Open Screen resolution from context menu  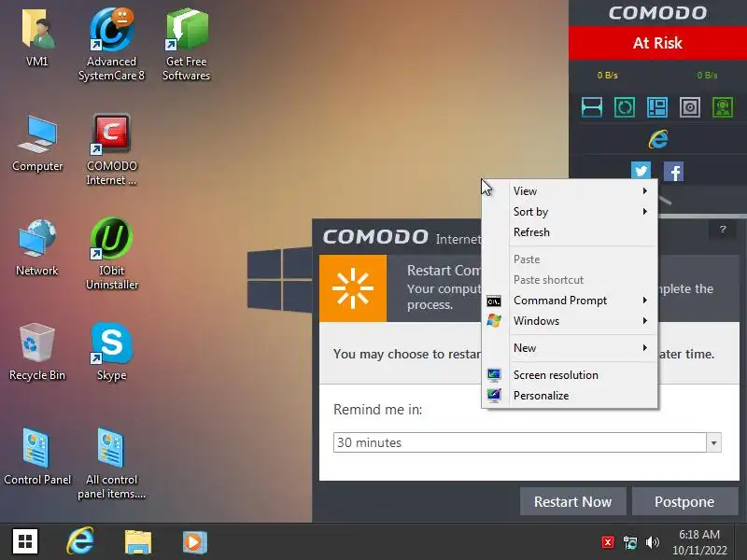570,375
